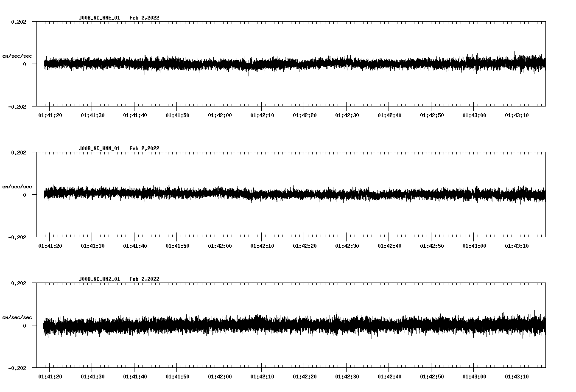Screen dimensions: 576x392
Task: Select Feb 2,2022 date on HNN plot
Action: coord(144,148)
